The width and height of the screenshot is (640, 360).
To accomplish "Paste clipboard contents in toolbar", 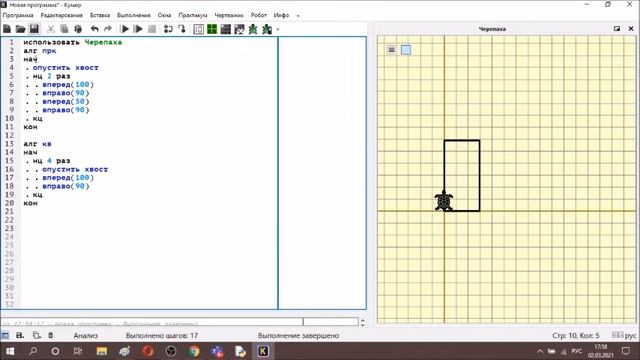I will click(x=78, y=29).
